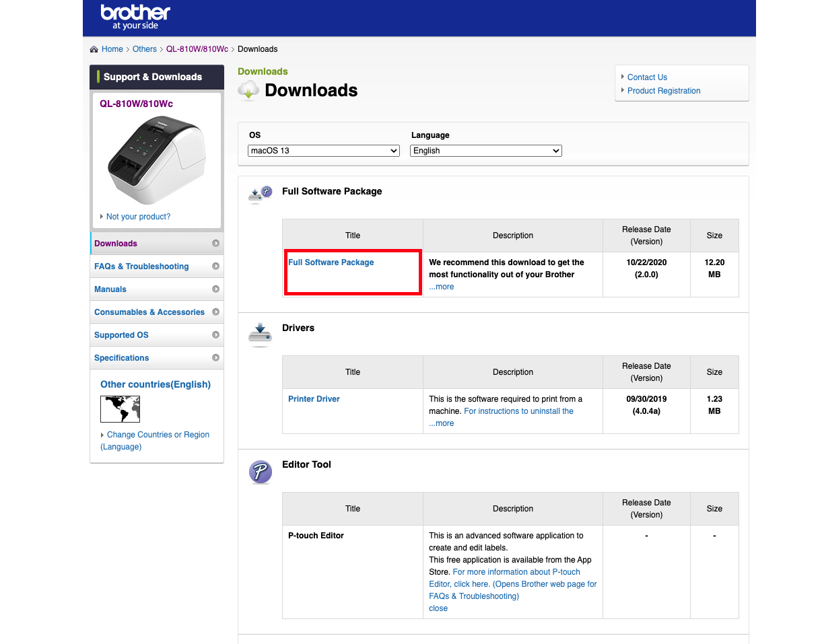This screenshot has width=820, height=644.
Task: Expand description with more link under Printer Driver
Action: [442, 423]
